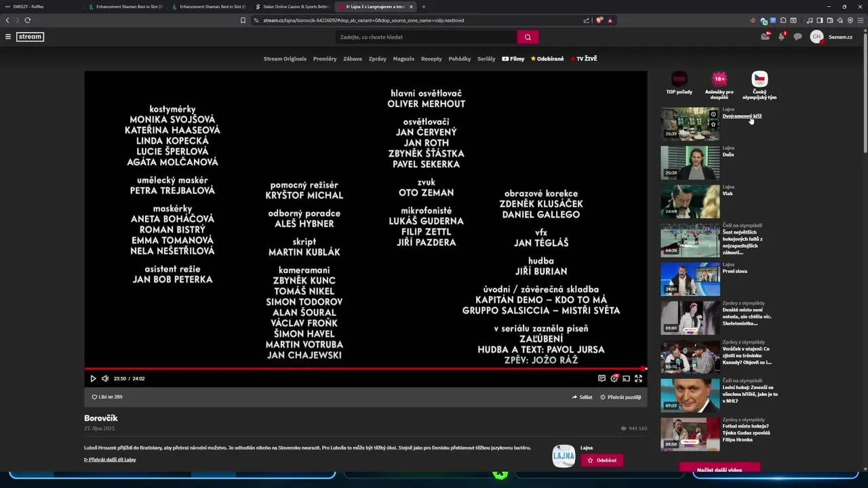Reload the current page
Viewport: 868px width, 488px height.
click(28, 20)
